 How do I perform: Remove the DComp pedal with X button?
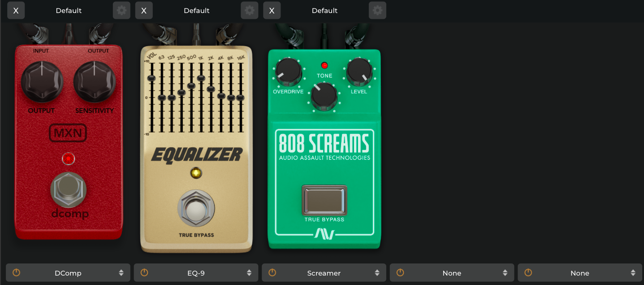pyautogui.click(x=16, y=10)
